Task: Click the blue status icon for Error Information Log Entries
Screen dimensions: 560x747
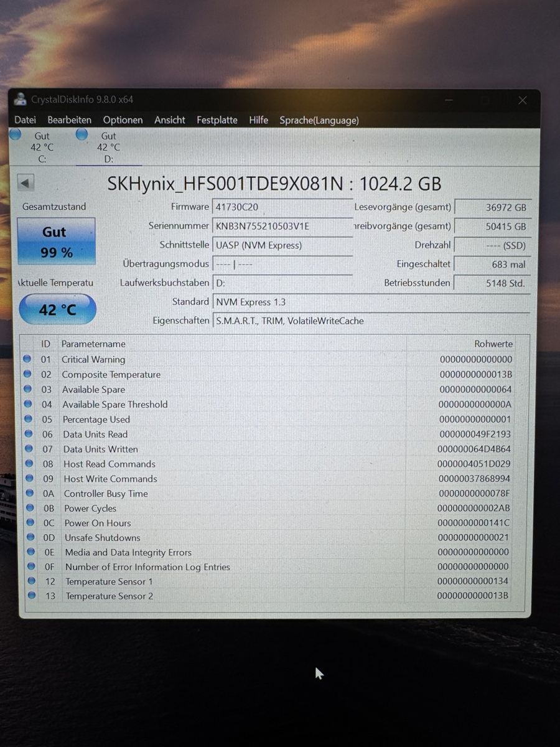Action: pos(32,566)
